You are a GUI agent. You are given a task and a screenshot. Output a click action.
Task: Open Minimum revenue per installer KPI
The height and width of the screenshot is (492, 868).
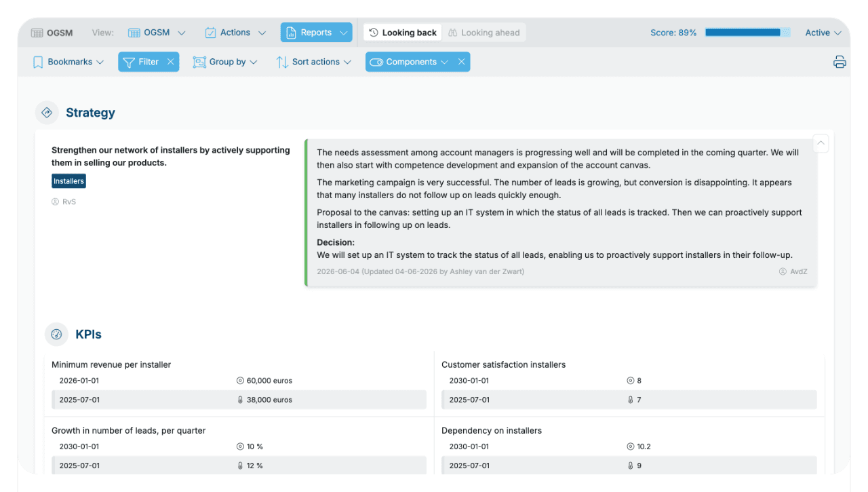pyautogui.click(x=111, y=364)
